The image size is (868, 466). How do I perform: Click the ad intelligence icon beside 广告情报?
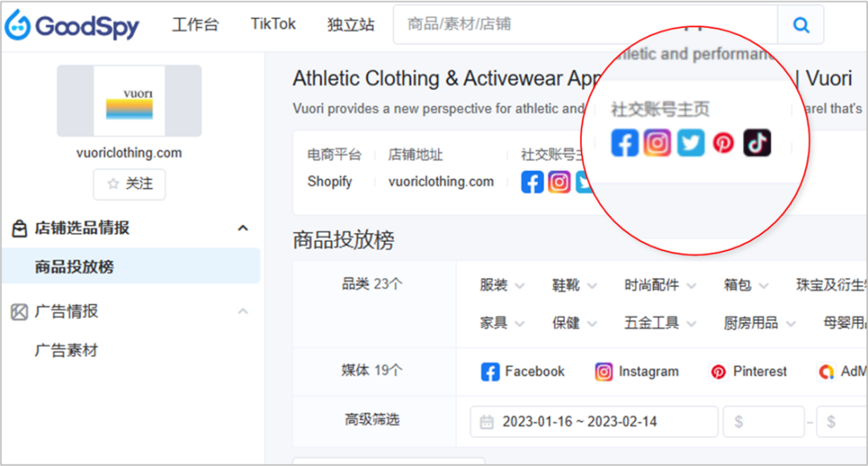click(x=19, y=312)
